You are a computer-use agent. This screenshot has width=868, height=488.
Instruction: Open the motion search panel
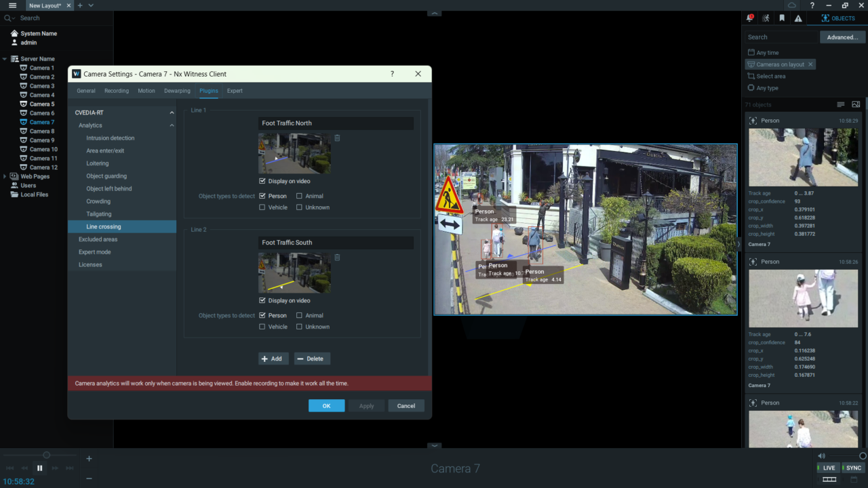click(x=765, y=18)
